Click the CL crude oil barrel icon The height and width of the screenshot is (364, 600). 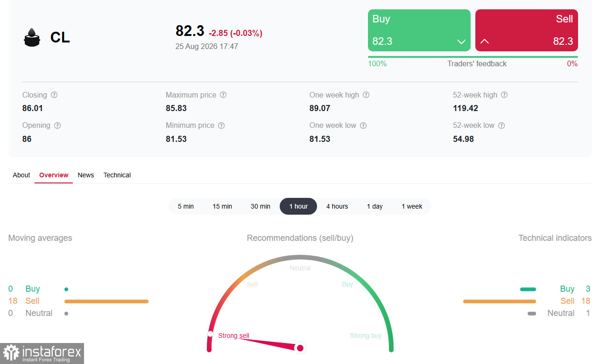[32, 37]
